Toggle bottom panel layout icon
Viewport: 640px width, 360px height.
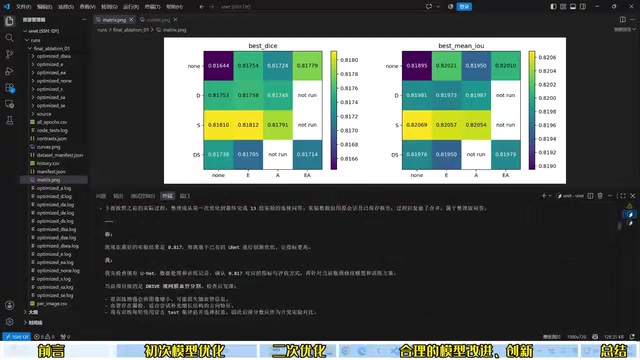click(573, 7)
